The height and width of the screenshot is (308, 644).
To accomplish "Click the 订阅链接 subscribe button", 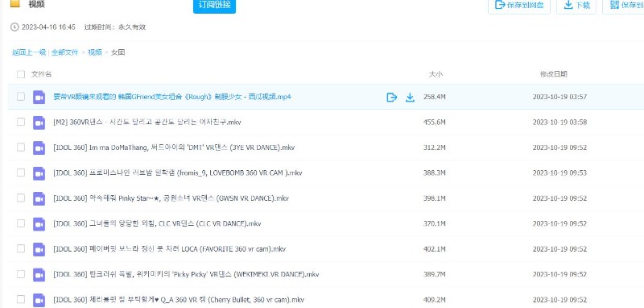I will [x=214, y=6].
